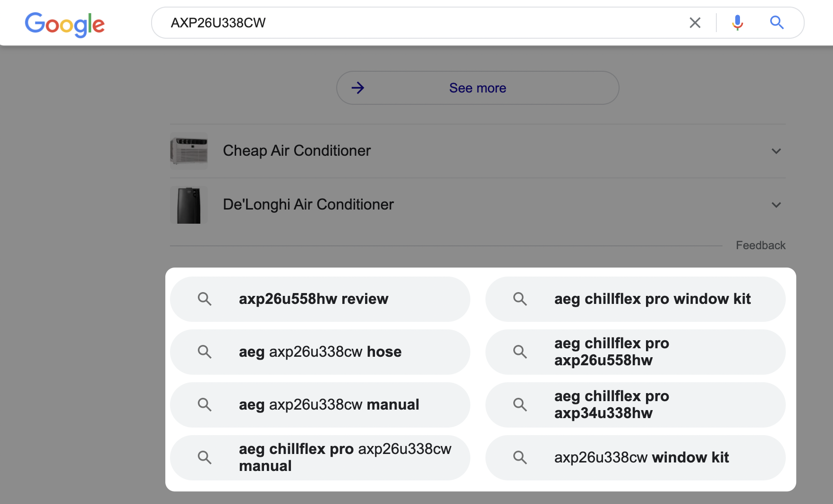The width and height of the screenshot is (833, 504).
Task: Expand the Cheap Air Conditioner chevron
Action: click(x=776, y=151)
